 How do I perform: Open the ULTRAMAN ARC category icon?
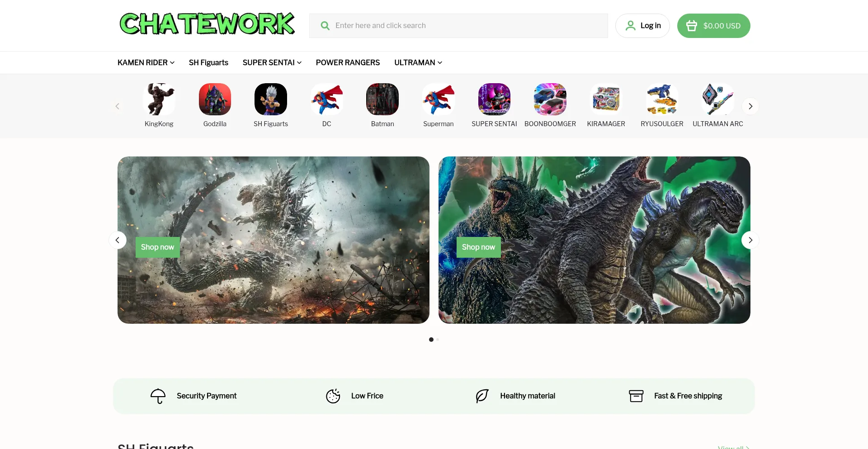718,99
